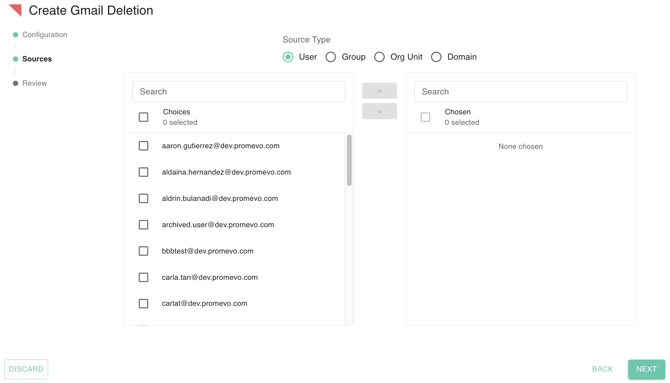Click archived.user@dev.promevo.com email text
Image resolution: width=670 pixels, height=383 pixels.
click(x=218, y=225)
